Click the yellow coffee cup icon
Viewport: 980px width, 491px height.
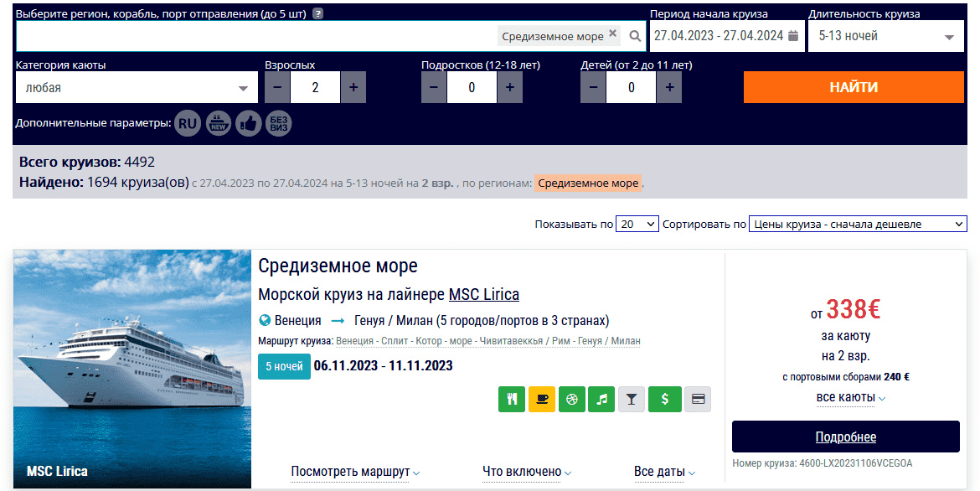[x=542, y=400]
